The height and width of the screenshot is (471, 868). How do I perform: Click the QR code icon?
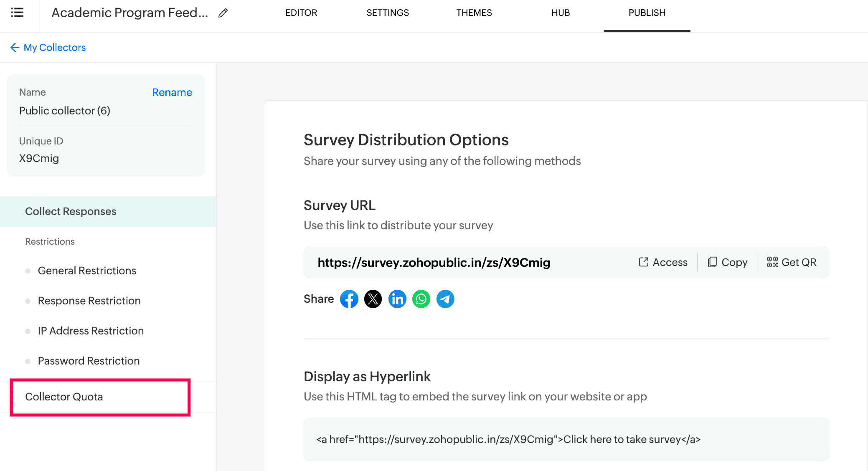click(772, 262)
